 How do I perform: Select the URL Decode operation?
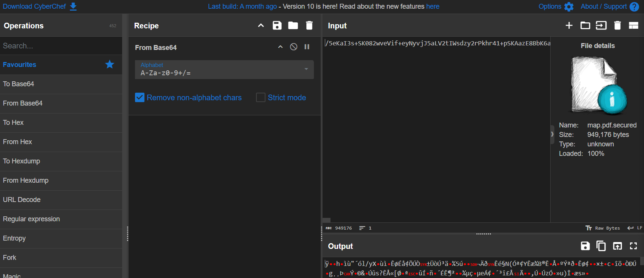(x=61, y=200)
